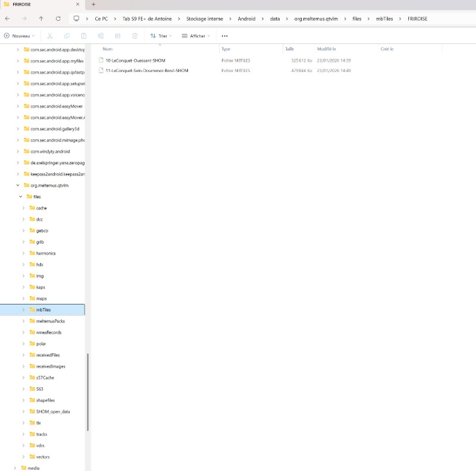Expand the gebco folder in tree
Viewport: 476px width, 471px height.
[x=24, y=231]
